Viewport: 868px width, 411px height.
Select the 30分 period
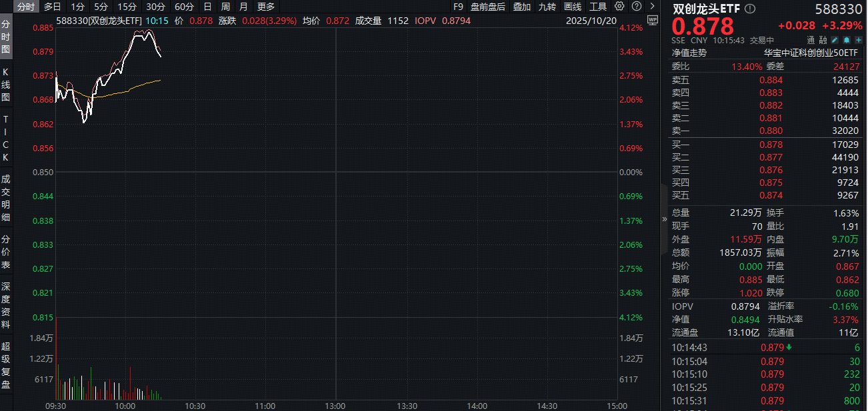[x=155, y=7]
